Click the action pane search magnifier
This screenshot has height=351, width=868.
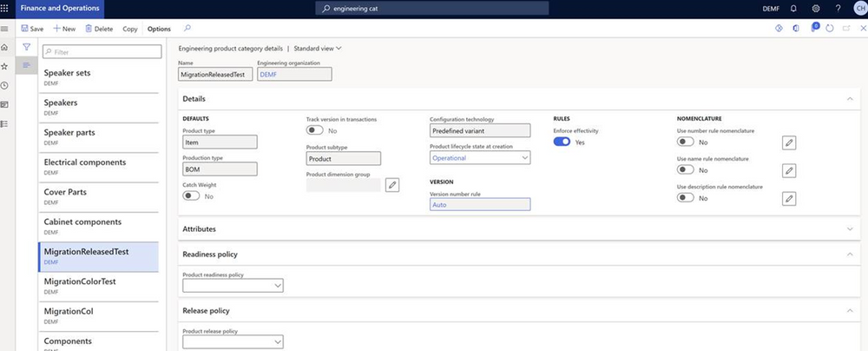point(187,29)
